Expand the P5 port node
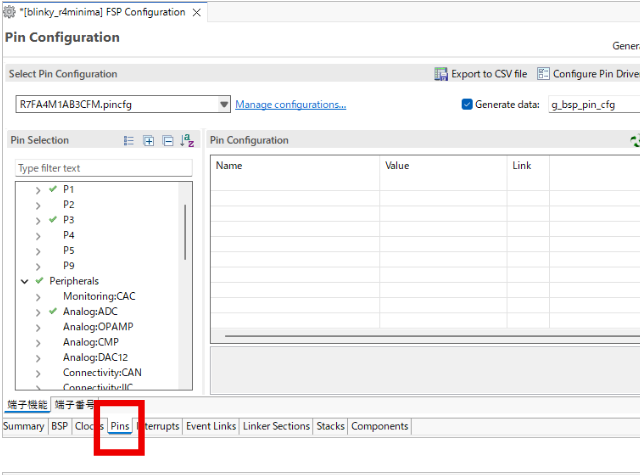The height and width of the screenshot is (475, 640). (38, 251)
